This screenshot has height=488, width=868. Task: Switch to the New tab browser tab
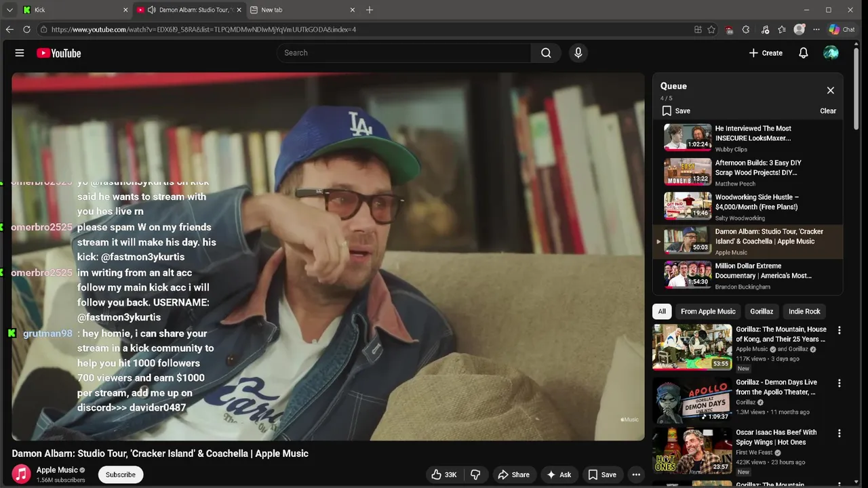click(x=302, y=10)
